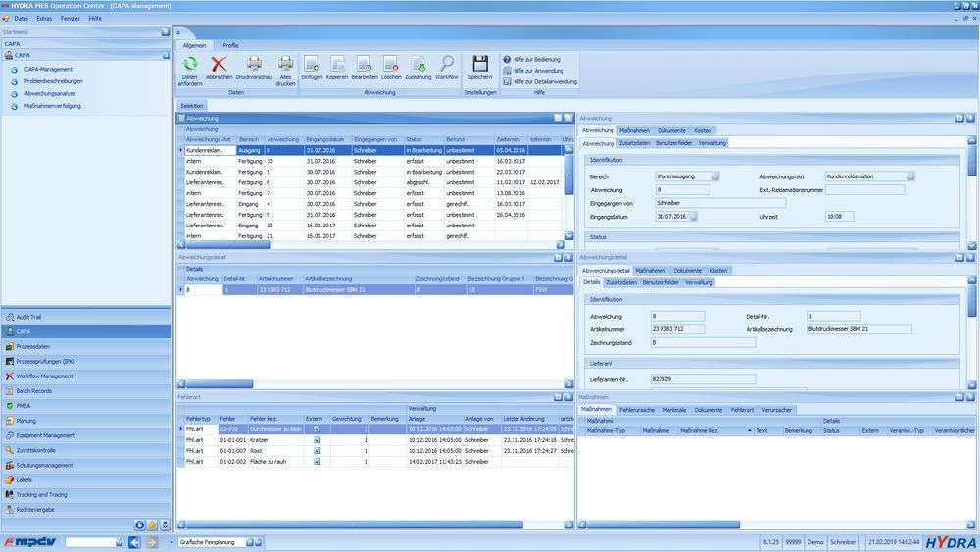
Task: Click the Speichern floppy disk icon
Action: point(480,63)
